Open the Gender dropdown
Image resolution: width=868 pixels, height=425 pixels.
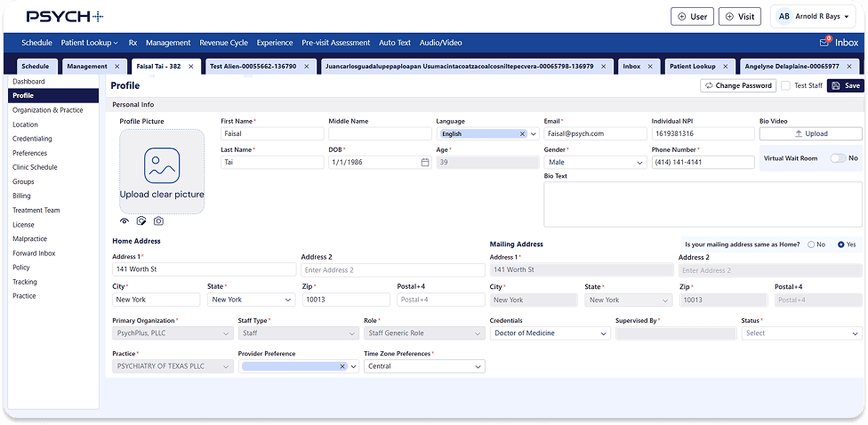[594, 163]
